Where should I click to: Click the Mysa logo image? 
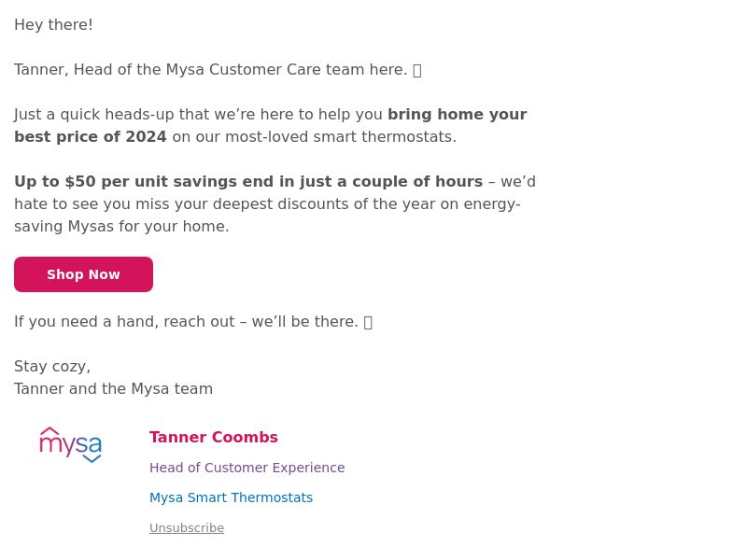click(x=71, y=445)
